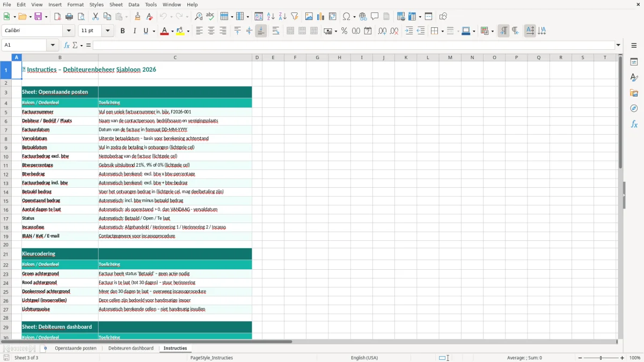Click the Cut scissors icon
The height and width of the screenshot is (362, 644).
(x=95, y=17)
